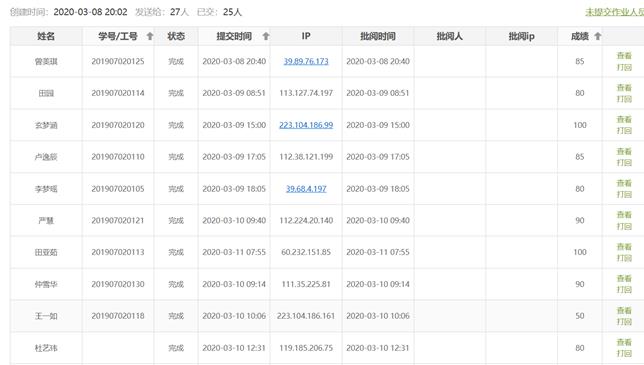644x365 pixels.
Task: Open IP link 39.89.76.173
Action: click(x=306, y=61)
